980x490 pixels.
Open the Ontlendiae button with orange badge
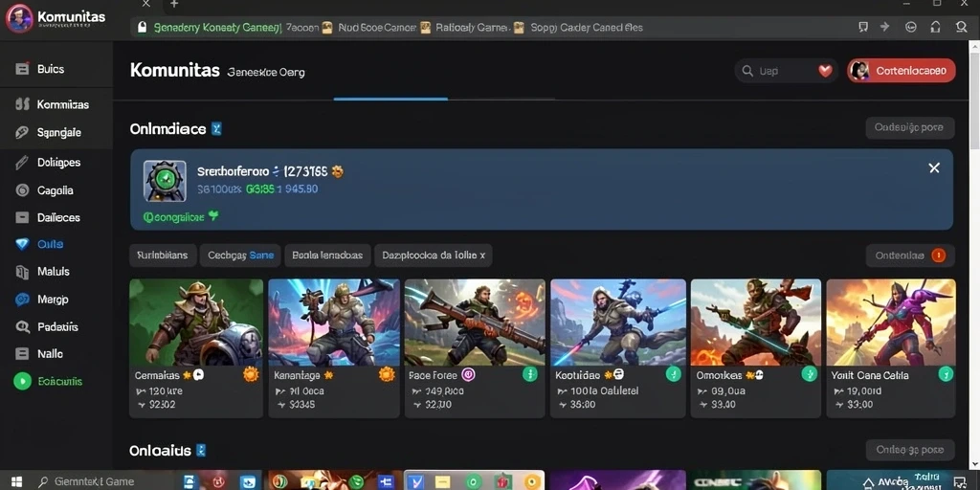[910, 255]
